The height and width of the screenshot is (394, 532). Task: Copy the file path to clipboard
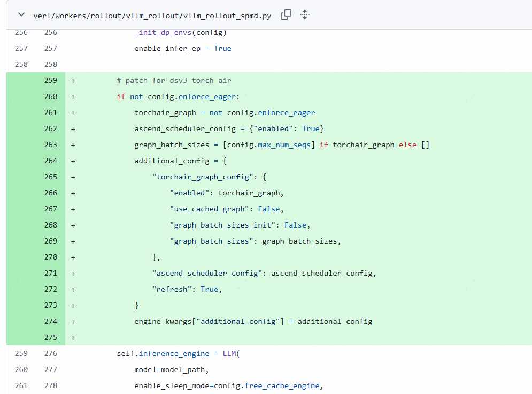click(286, 14)
